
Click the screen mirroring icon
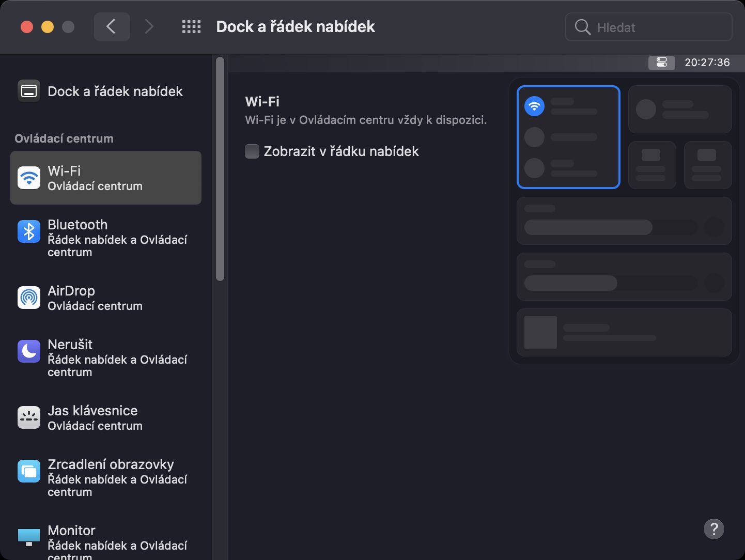click(x=29, y=471)
